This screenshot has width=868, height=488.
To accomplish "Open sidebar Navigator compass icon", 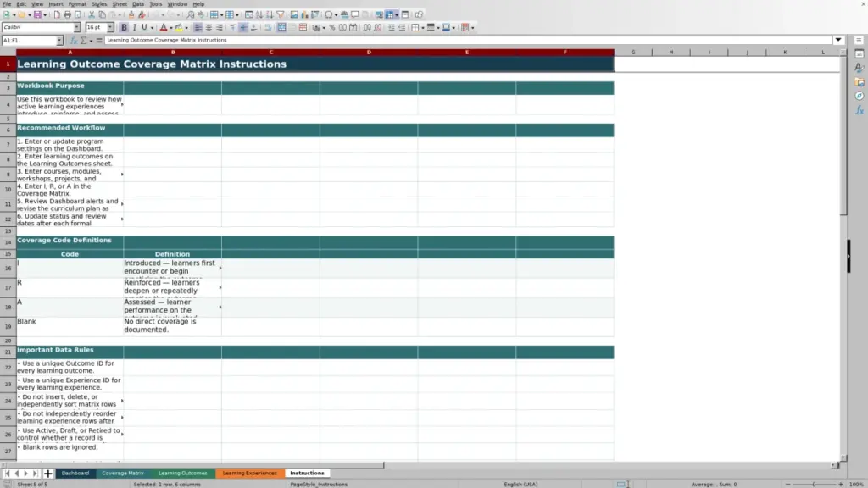I will 860,97.
